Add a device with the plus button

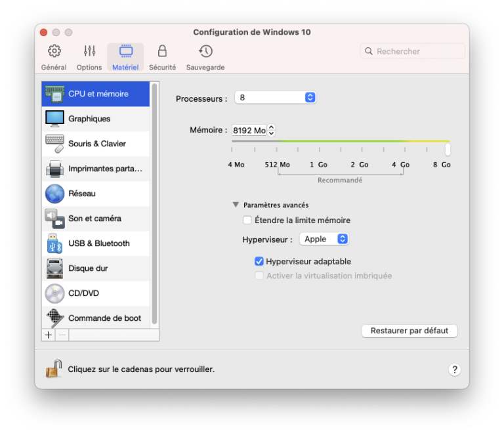(x=48, y=335)
